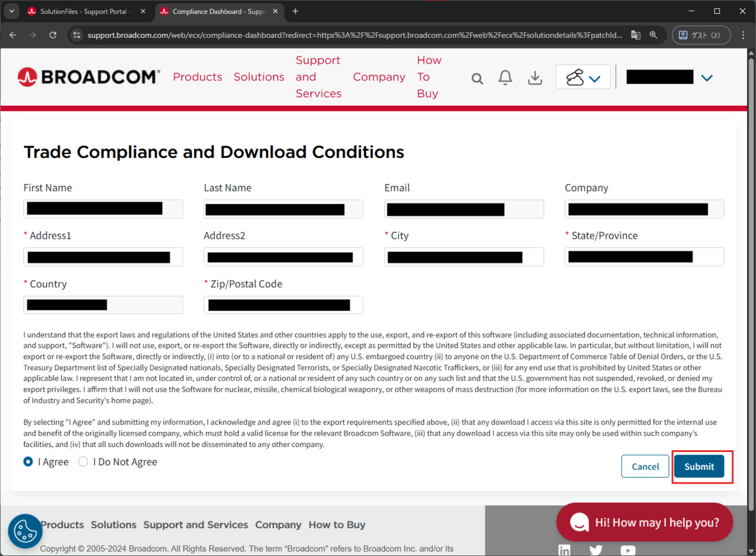Screen dimensions: 756x556
Task: Click the Country field
Action: [x=103, y=305]
